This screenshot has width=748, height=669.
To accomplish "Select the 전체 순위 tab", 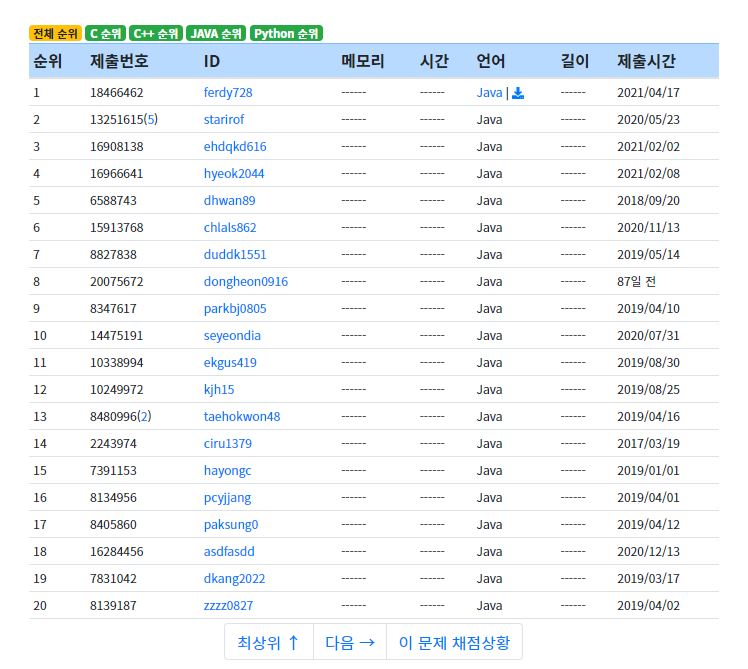I will 55,33.
